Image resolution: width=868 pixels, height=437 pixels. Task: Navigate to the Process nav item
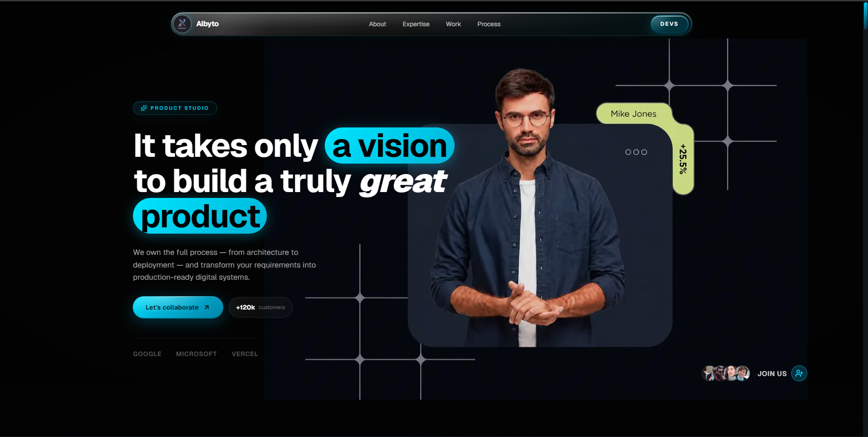click(489, 24)
